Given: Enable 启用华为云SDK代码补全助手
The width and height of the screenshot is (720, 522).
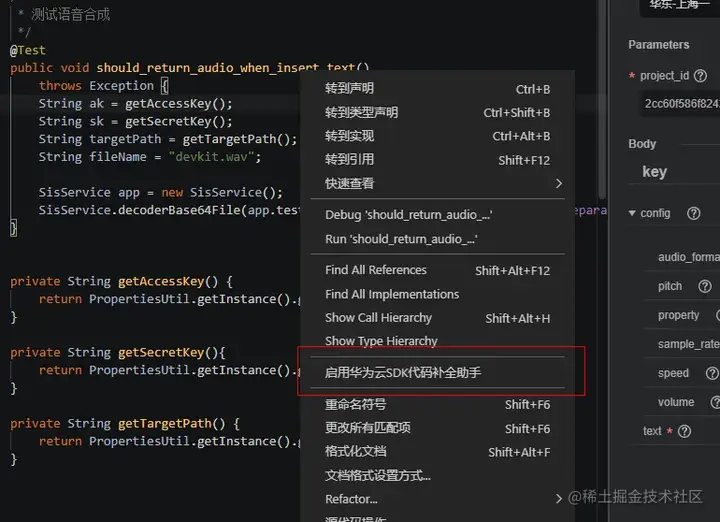Looking at the screenshot, I should pyautogui.click(x=437, y=372).
